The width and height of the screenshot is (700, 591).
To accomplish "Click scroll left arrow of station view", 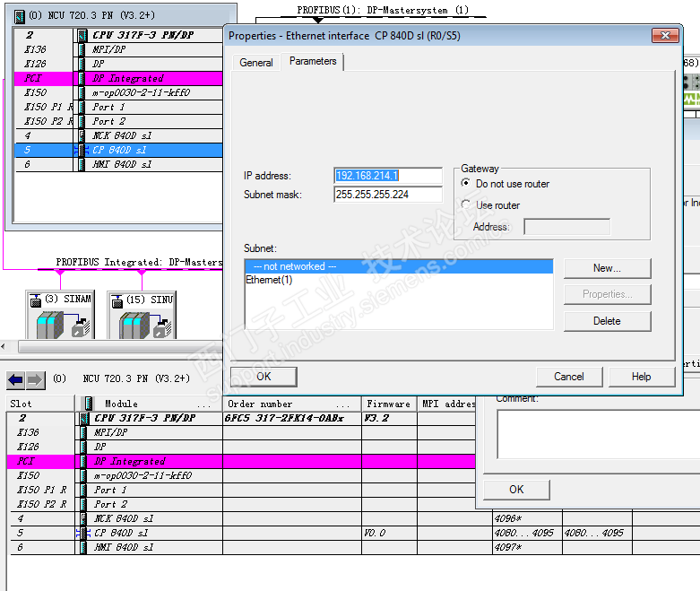I will [x=3, y=346].
